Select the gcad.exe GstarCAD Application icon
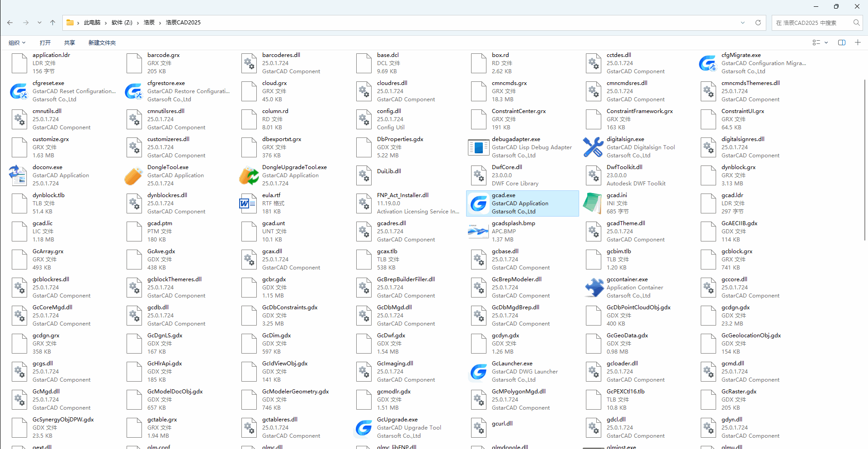This screenshot has height=449, width=868. point(478,203)
